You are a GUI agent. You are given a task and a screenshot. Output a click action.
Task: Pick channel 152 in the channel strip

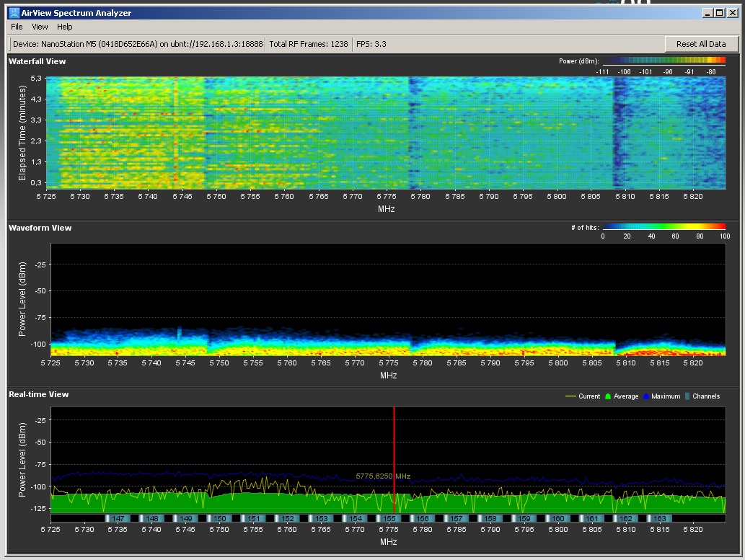pos(288,519)
